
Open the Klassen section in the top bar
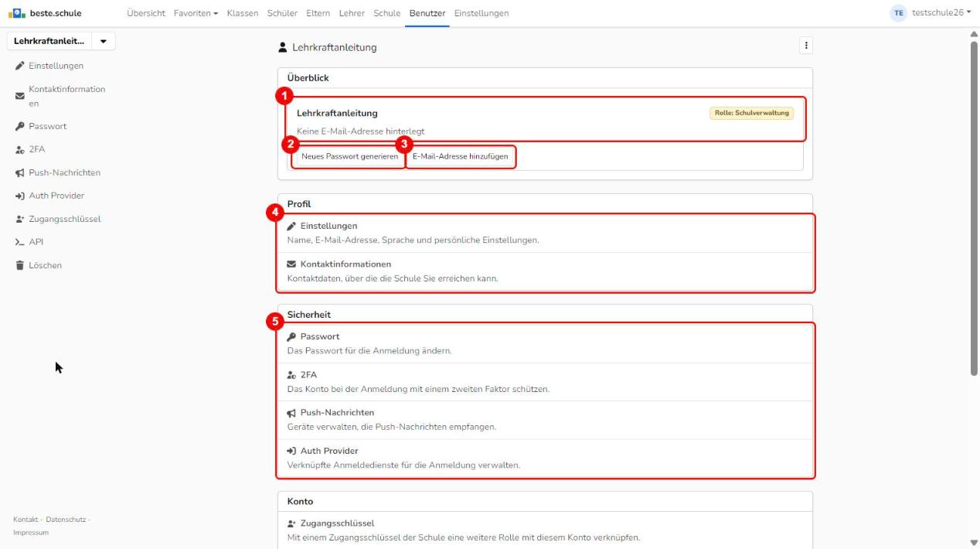coord(243,13)
